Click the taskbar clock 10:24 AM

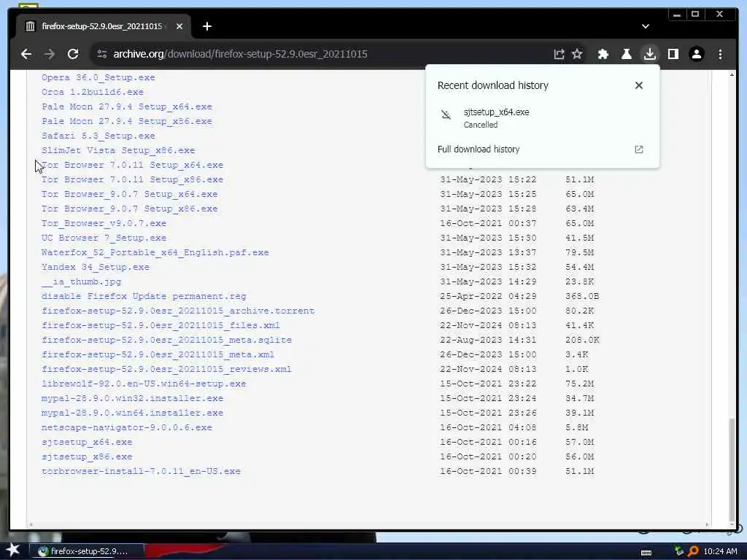point(720,551)
